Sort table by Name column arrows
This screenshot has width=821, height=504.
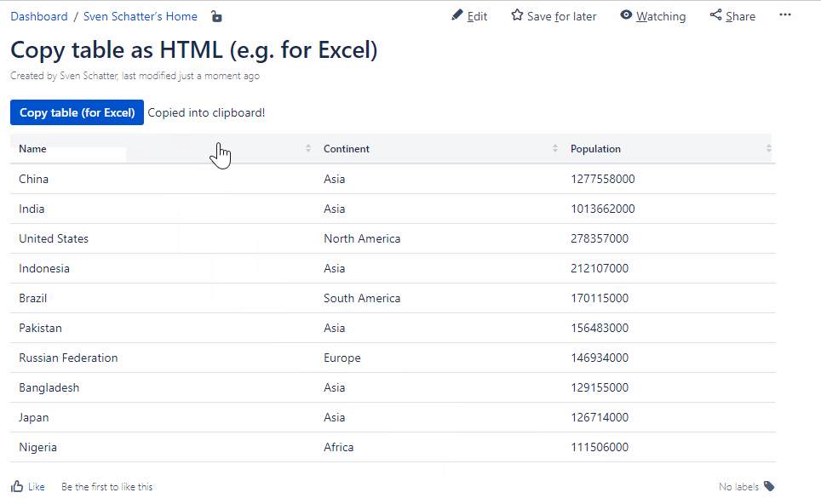308,149
